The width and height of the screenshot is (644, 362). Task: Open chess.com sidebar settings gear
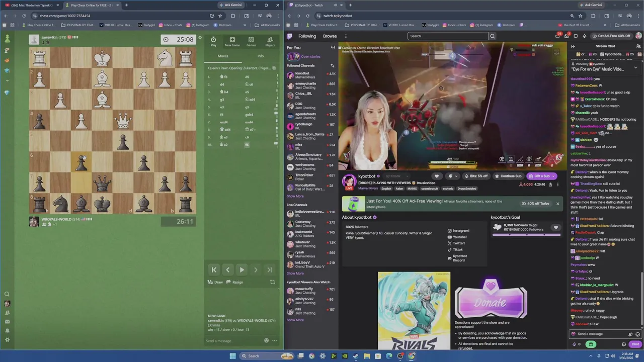click(x=7, y=340)
